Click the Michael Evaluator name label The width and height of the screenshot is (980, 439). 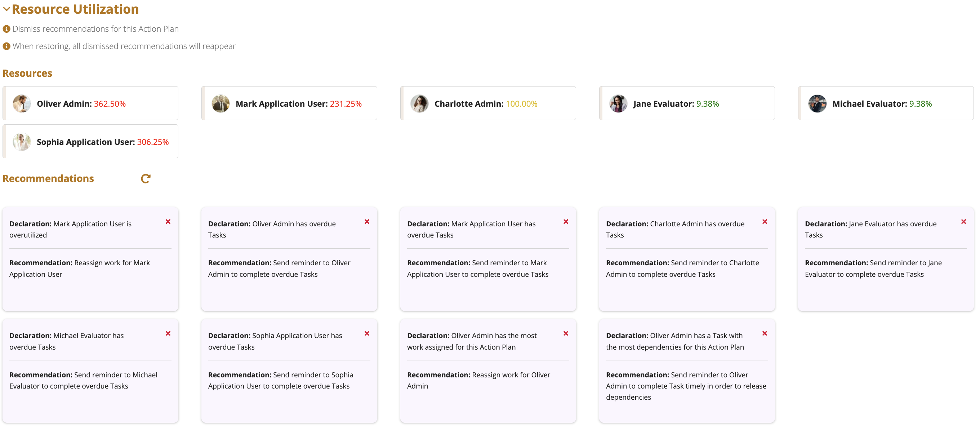click(x=870, y=103)
